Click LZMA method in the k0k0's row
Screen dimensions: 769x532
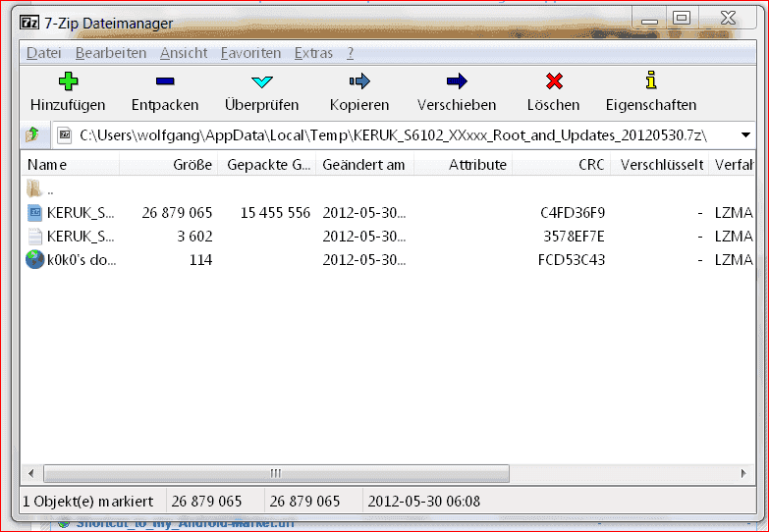click(x=734, y=260)
